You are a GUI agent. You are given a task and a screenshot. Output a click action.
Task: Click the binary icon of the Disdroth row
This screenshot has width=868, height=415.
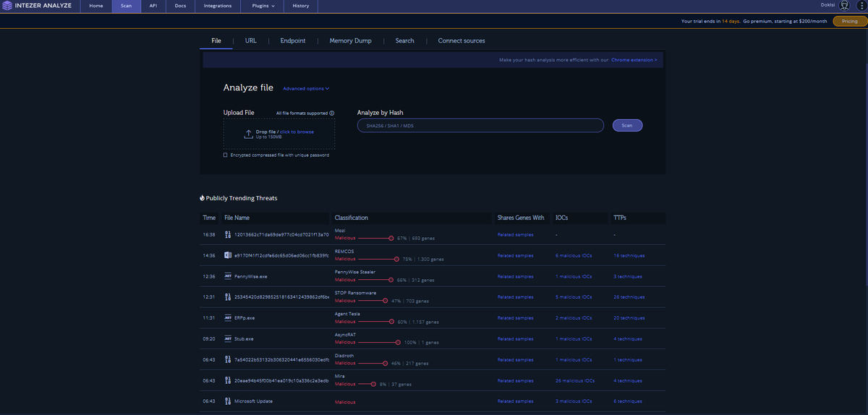tap(228, 359)
